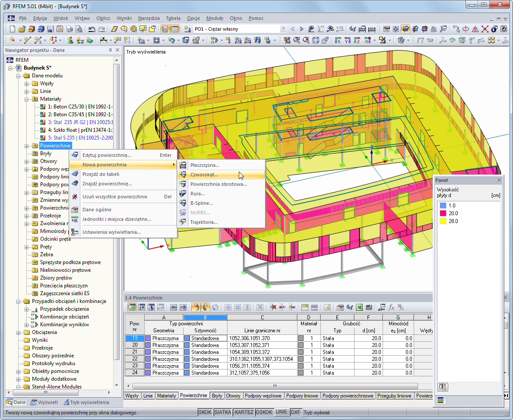Go to previous load case arrow
Screen dimensions: 513x420
tap(292, 29)
